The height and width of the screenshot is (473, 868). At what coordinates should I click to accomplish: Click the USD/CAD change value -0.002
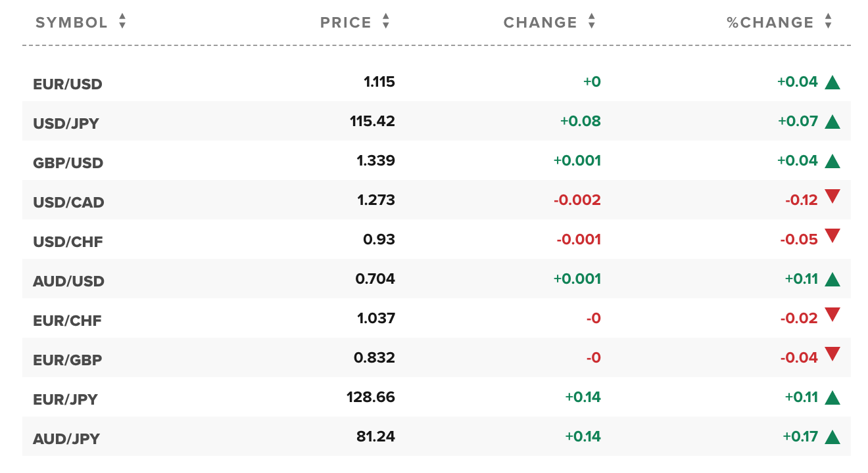click(577, 200)
